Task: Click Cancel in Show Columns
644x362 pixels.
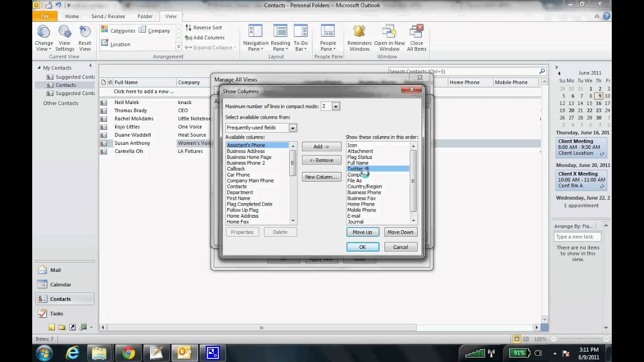Action: (400, 247)
